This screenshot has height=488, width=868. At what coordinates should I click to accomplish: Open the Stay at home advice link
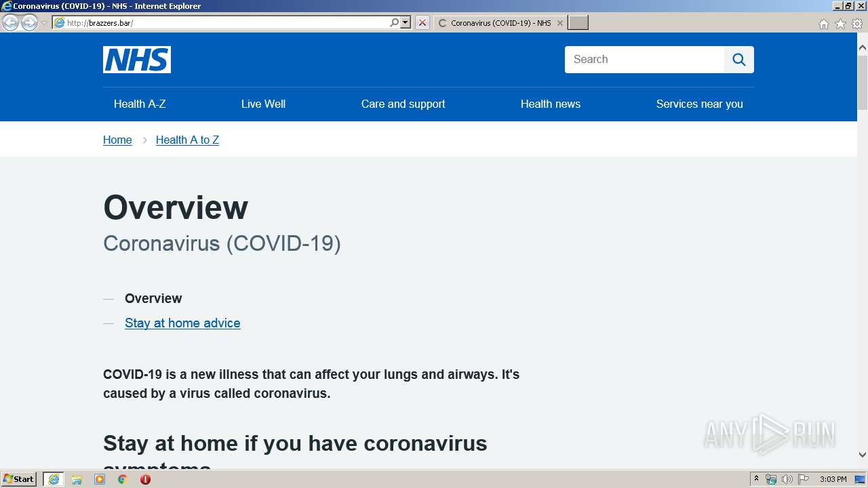182,323
